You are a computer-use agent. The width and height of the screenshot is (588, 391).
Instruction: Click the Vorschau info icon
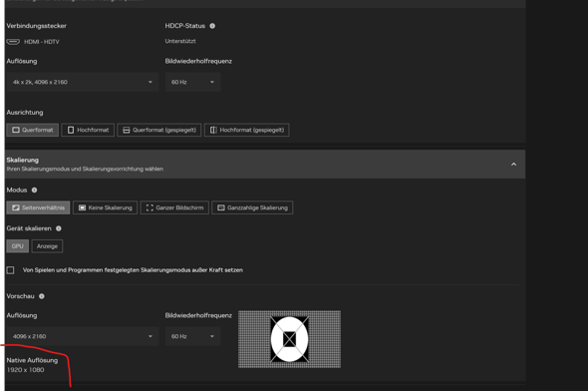42,296
